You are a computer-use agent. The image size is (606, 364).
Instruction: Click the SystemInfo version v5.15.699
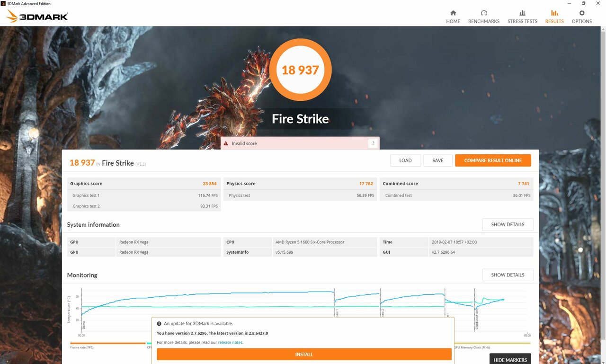(x=284, y=252)
